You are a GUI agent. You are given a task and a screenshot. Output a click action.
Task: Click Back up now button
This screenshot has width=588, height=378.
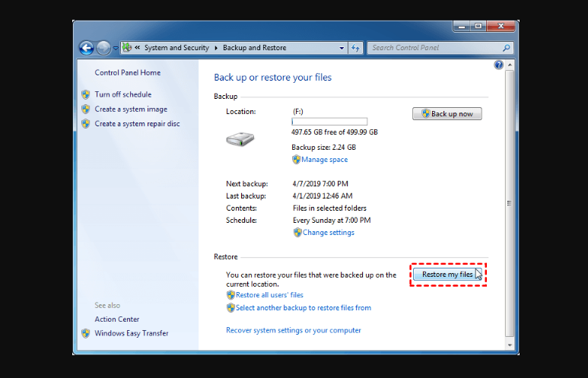(x=447, y=114)
